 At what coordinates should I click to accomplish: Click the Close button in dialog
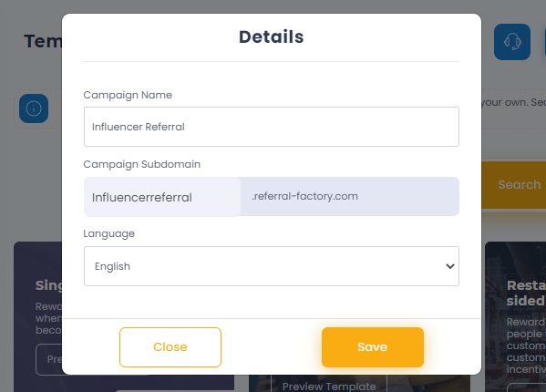click(x=170, y=347)
